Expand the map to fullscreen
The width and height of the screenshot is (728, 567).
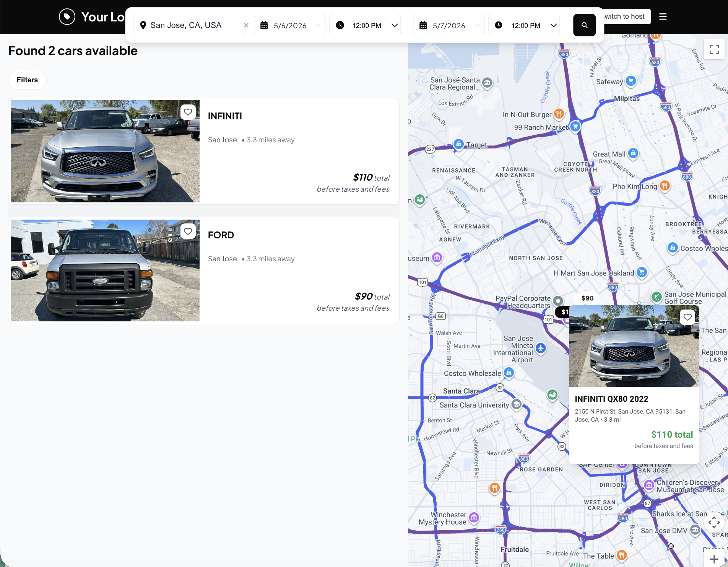713,50
